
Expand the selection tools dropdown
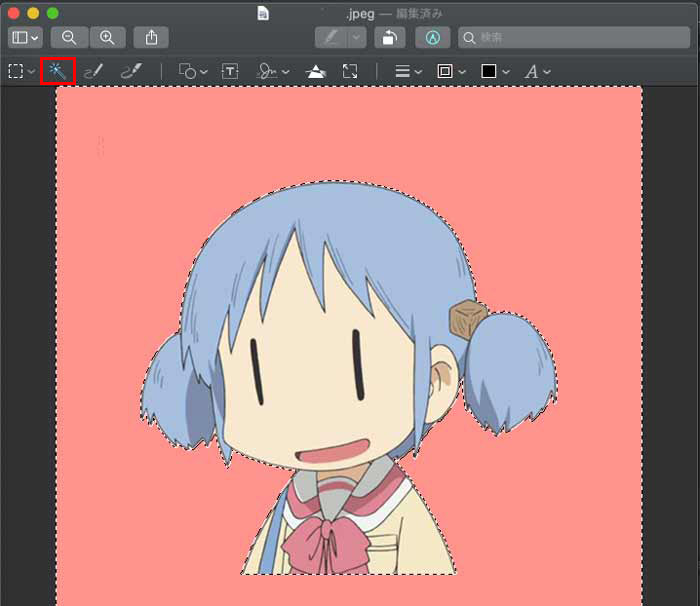click(20, 71)
